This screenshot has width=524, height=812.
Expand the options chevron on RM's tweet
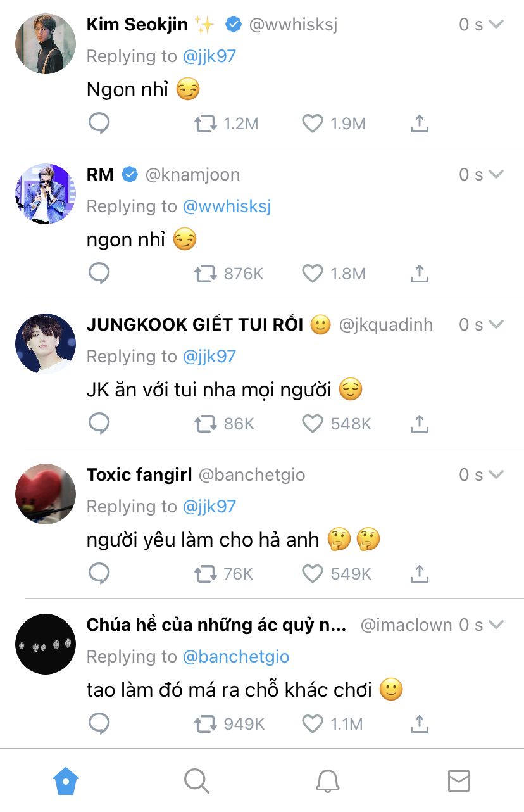click(497, 174)
